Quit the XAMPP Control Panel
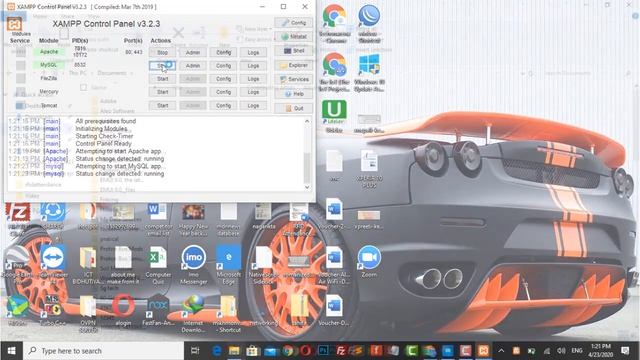640x360 pixels. tap(293, 108)
